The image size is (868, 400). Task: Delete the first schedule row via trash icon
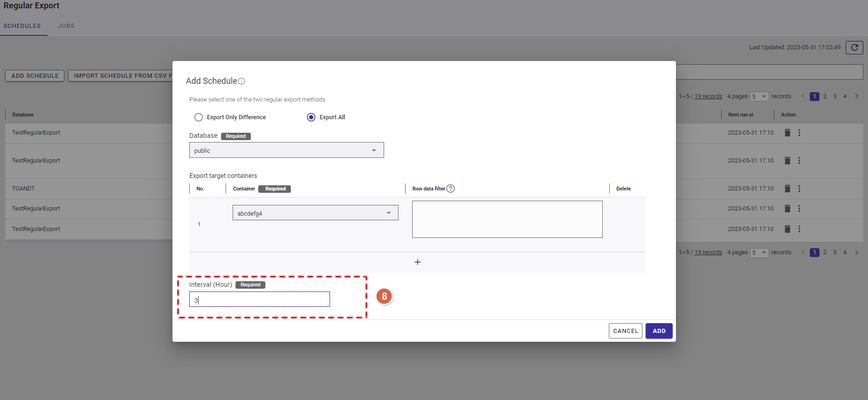tap(787, 133)
